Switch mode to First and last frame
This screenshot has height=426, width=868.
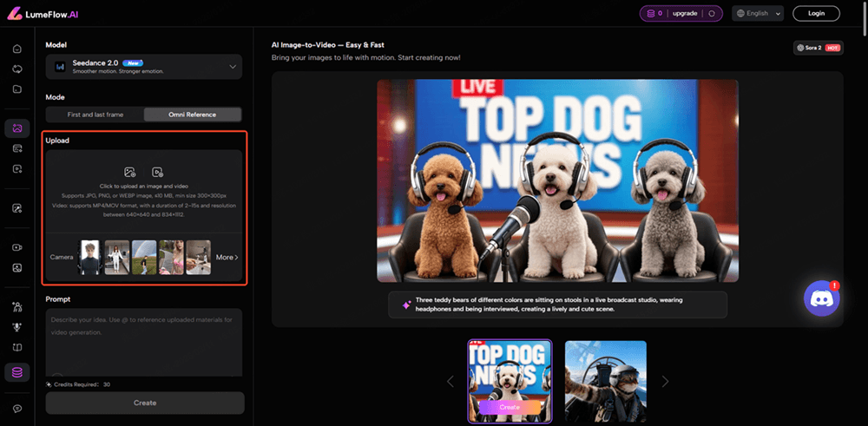[95, 115]
